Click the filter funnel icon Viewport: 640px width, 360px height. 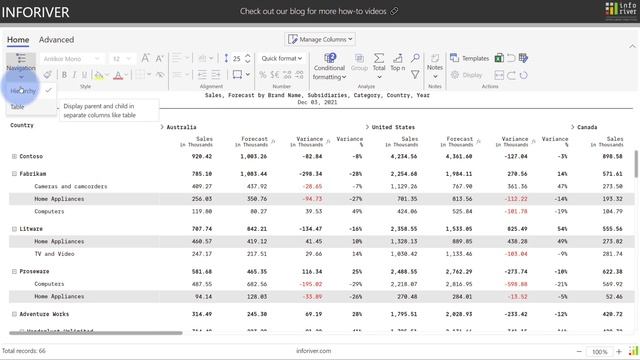[x=415, y=75]
